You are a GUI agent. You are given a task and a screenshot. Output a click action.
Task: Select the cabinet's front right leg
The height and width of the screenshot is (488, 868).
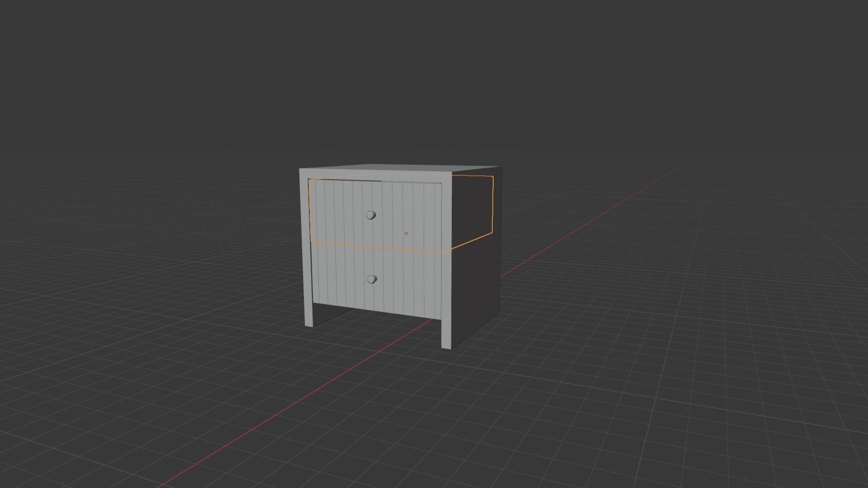[x=446, y=333]
